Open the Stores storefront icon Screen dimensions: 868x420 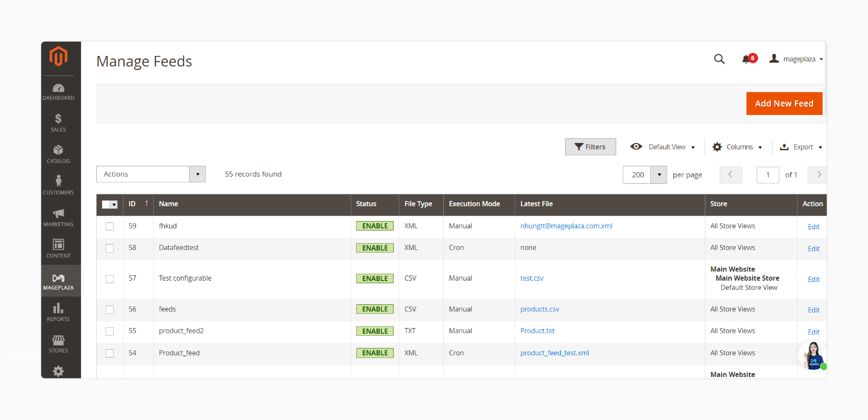pyautogui.click(x=58, y=340)
